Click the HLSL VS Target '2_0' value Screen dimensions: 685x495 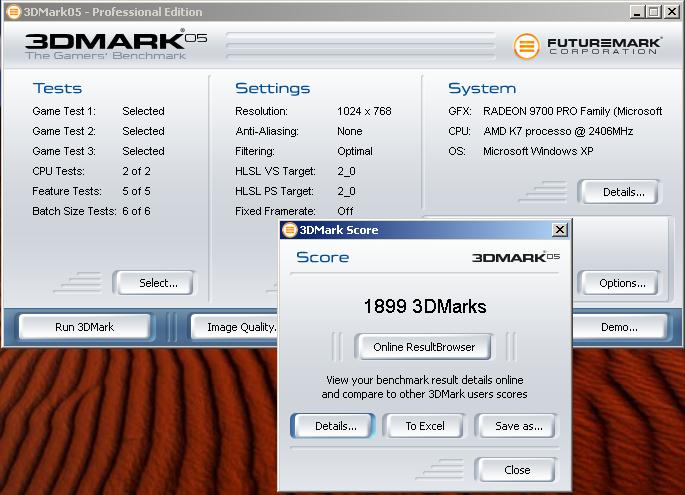click(x=346, y=171)
